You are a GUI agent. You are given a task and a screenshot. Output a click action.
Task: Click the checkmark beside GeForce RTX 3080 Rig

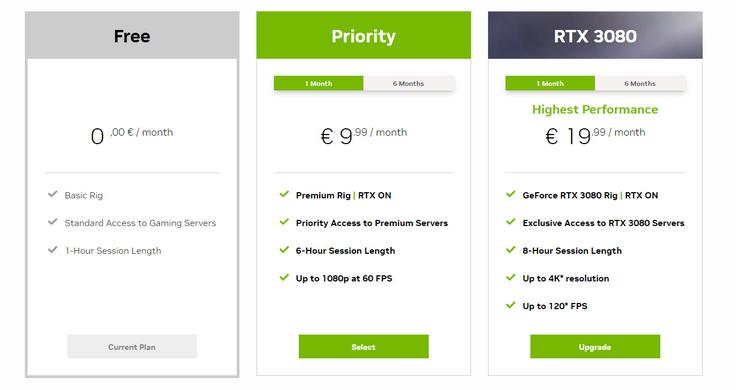click(x=511, y=194)
